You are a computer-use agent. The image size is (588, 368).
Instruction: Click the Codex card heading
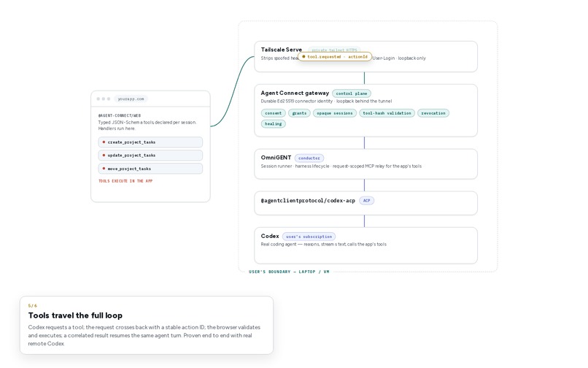point(270,236)
